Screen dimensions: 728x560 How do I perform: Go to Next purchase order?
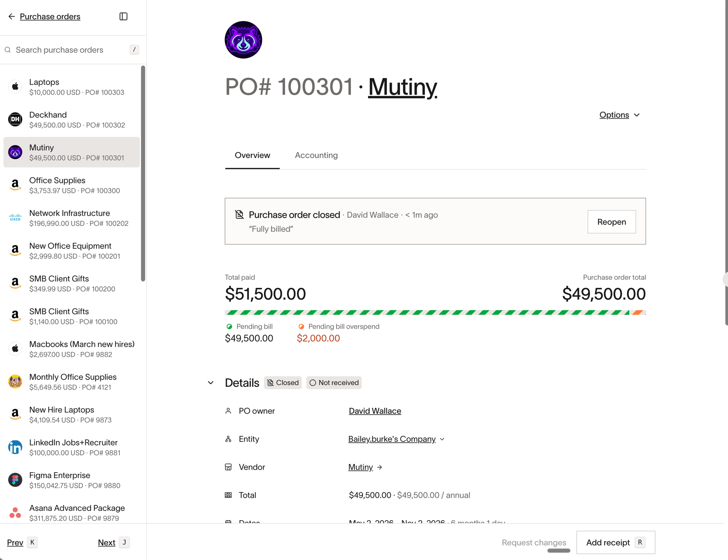(x=106, y=543)
